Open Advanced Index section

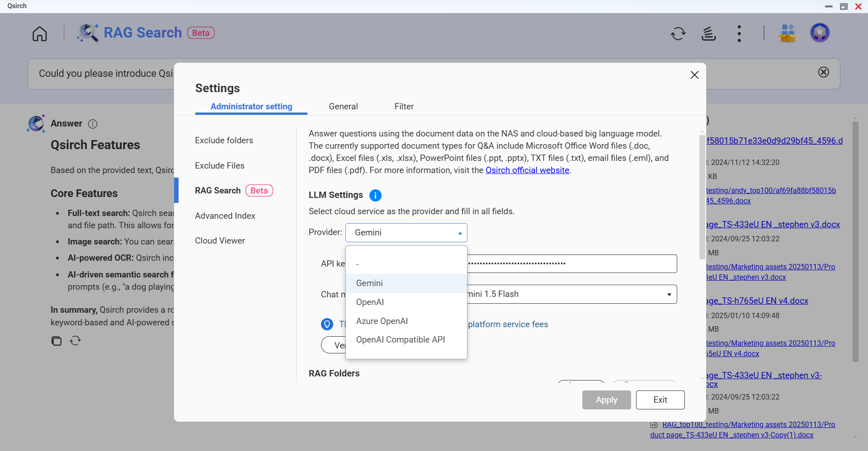click(x=225, y=216)
